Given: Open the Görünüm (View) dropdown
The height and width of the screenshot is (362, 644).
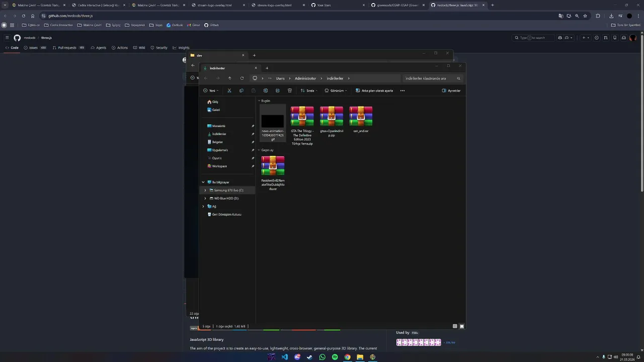Looking at the screenshot, I should (336, 90).
